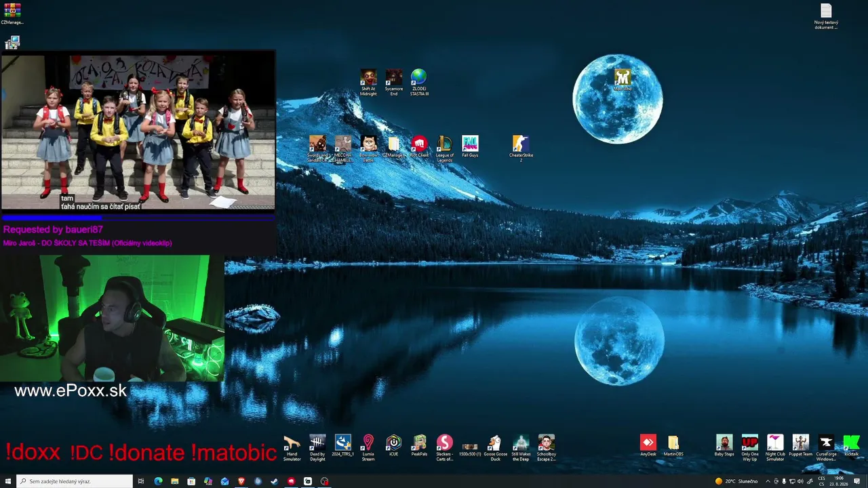This screenshot has height=488, width=868.
Task: Open the Hand Simulator shortcut
Action: (292, 448)
